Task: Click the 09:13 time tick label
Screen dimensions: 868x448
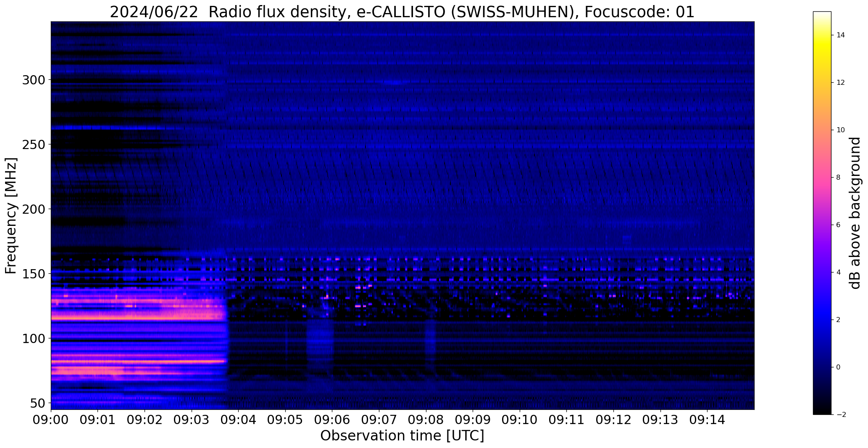Action: pyautogui.click(x=660, y=420)
